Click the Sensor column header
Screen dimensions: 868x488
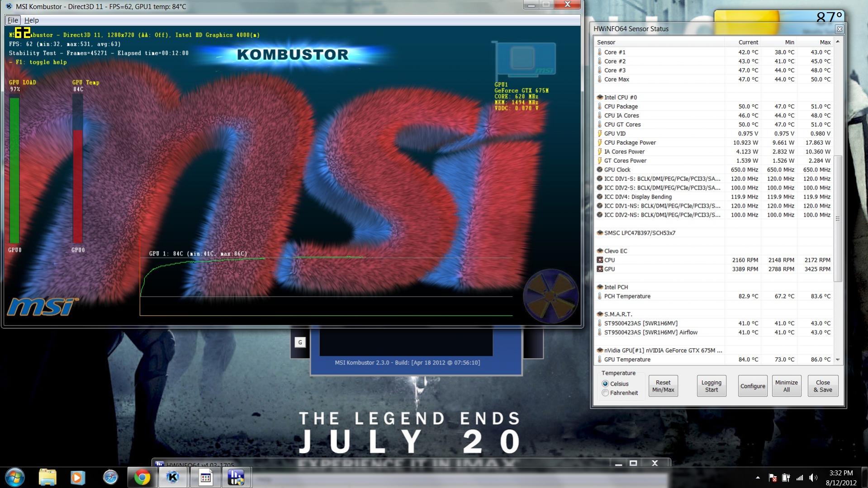(659, 42)
